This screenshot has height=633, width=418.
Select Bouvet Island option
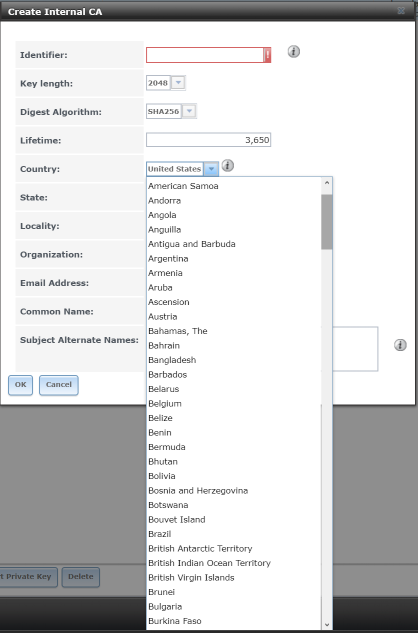pyautogui.click(x=234, y=520)
